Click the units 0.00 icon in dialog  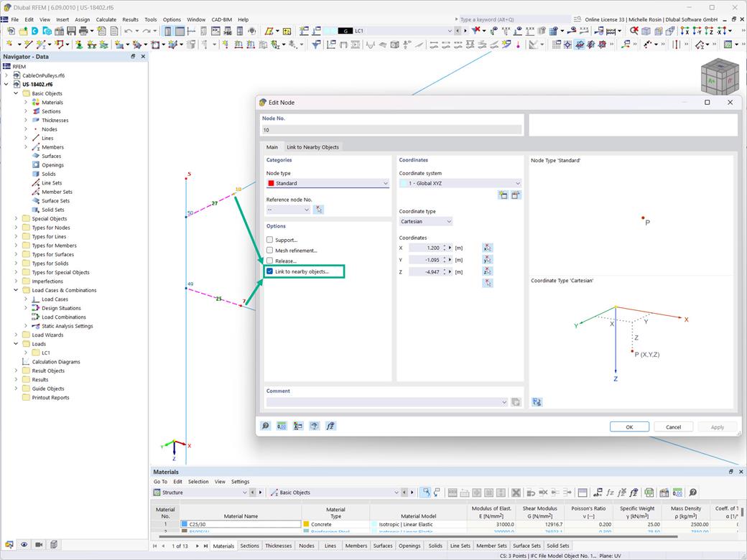282,426
